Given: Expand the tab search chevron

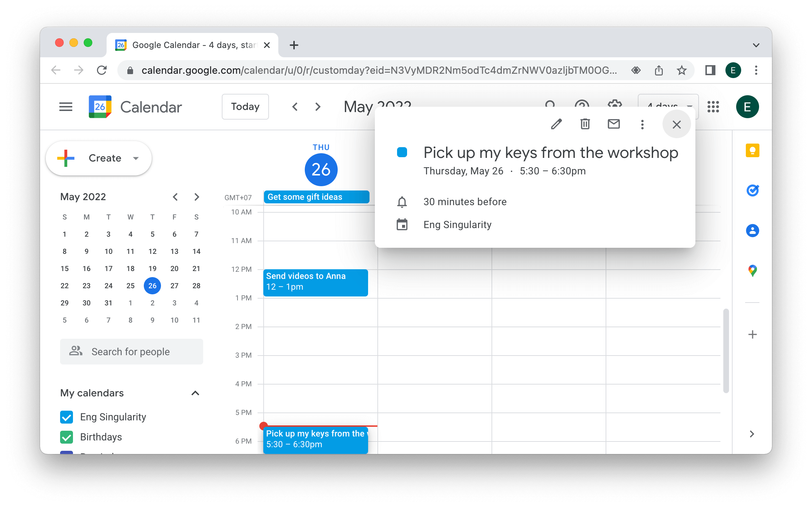Looking at the screenshot, I should coord(756,45).
